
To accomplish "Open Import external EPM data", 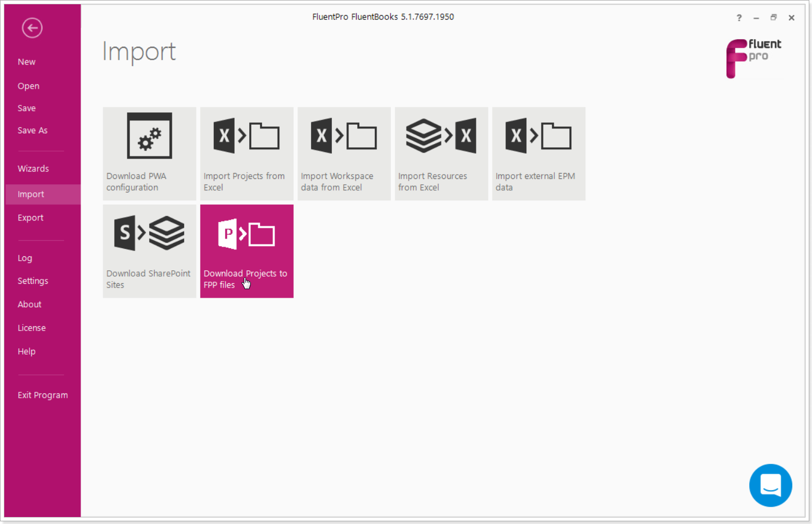I will pyautogui.click(x=538, y=154).
